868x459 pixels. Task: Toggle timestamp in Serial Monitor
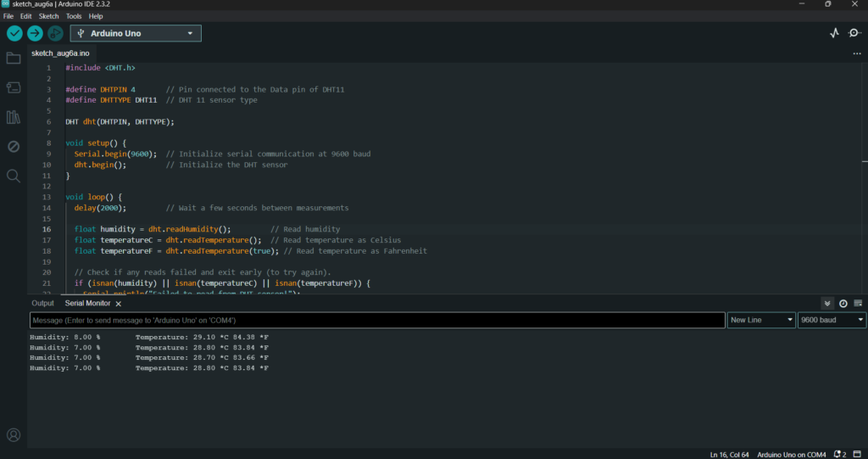(843, 303)
